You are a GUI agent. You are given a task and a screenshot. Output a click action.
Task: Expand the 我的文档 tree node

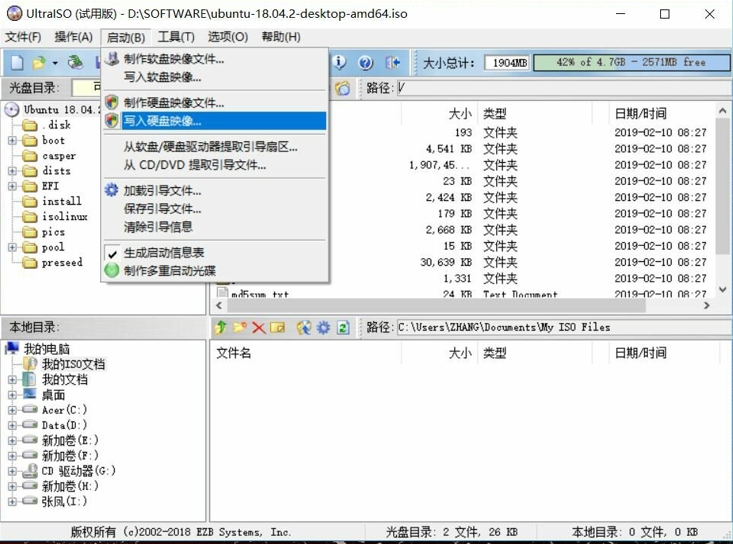coord(13,379)
